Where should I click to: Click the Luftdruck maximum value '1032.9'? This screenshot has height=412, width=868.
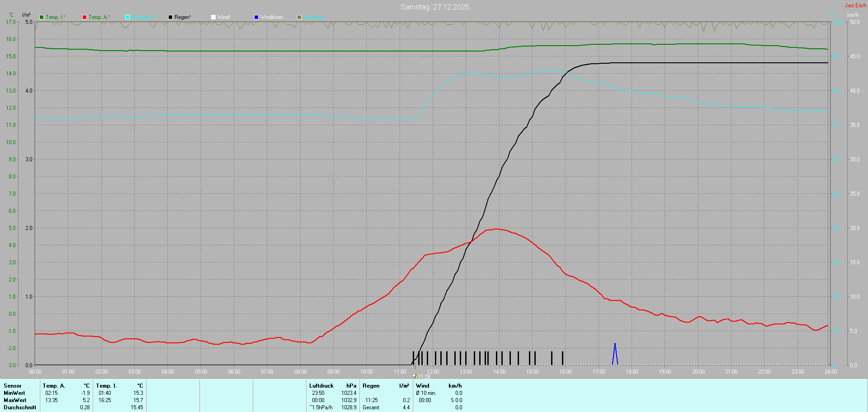(x=349, y=400)
